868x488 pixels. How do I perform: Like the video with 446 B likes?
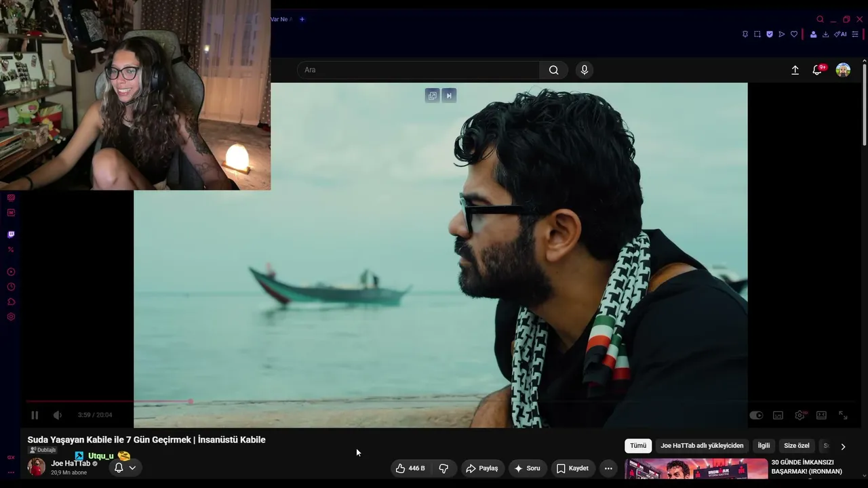410,468
